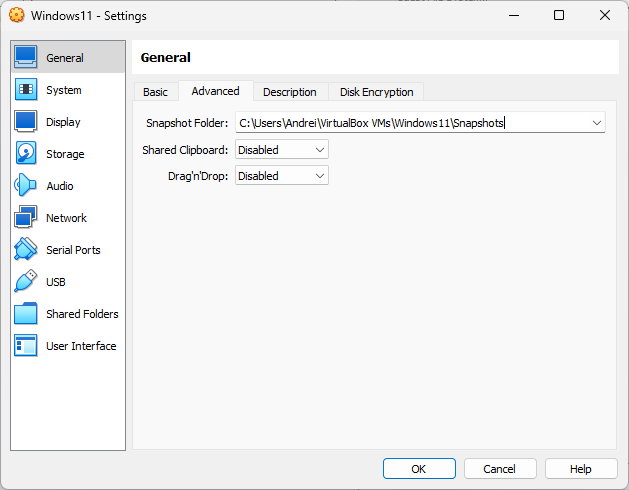Minimize the Settings window
This screenshot has height=490, width=629.
[x=514, y=15]
